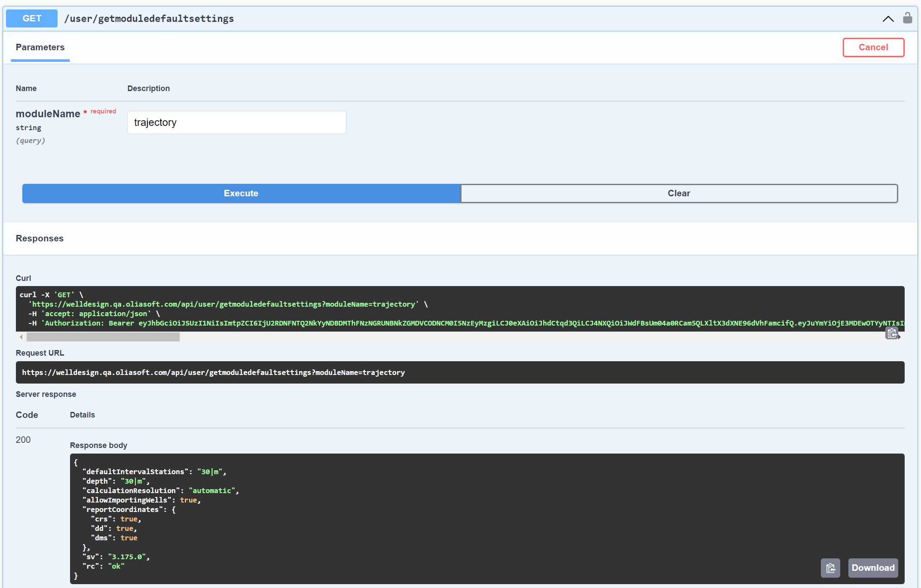Screen dimensions: 921x588
Task: Click the padlock icon to authorize
Action: (907, 18)
